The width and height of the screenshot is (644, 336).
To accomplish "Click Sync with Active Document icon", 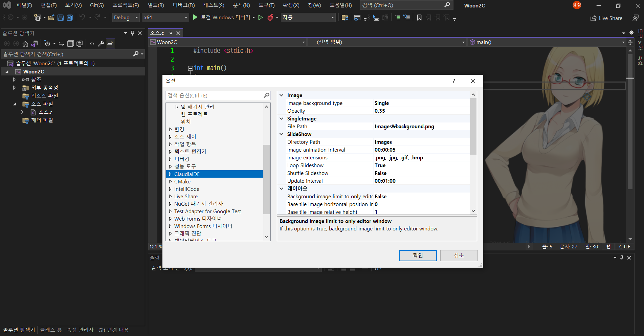I will coord(61,44).
